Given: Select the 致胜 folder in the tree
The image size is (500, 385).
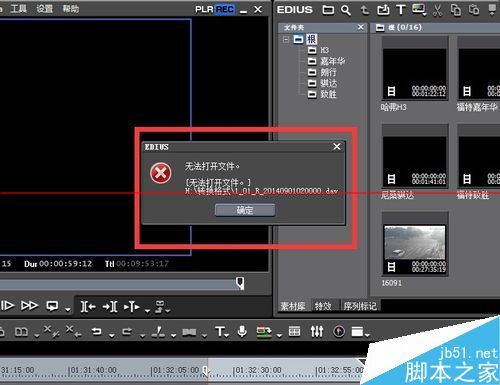Looking at the screenshot, I should pos(328,94).
